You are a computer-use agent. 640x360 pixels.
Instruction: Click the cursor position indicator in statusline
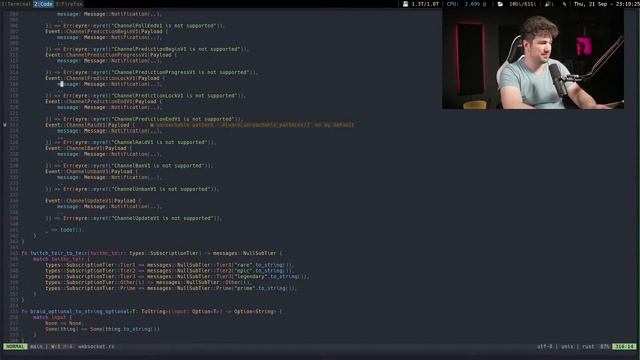(624, 347)
